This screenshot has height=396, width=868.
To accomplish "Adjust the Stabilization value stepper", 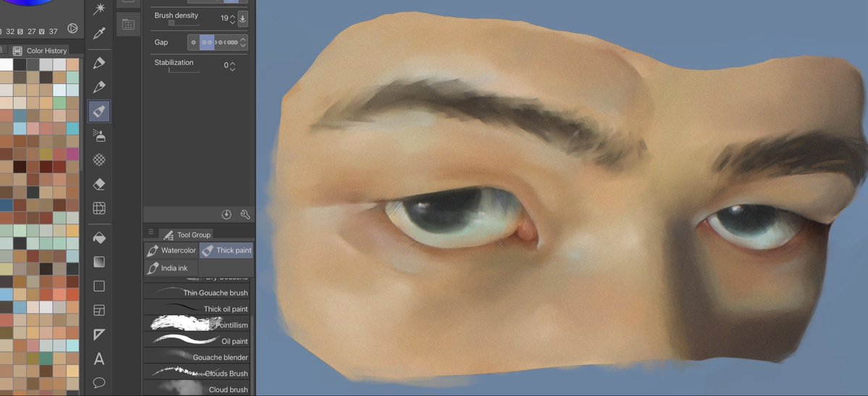I will point(232,66).
